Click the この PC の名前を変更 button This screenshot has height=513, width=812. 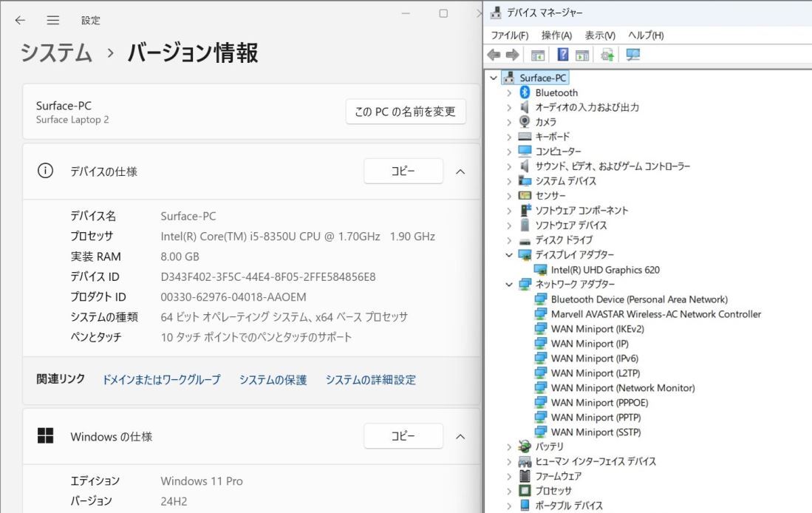(404, 111)
